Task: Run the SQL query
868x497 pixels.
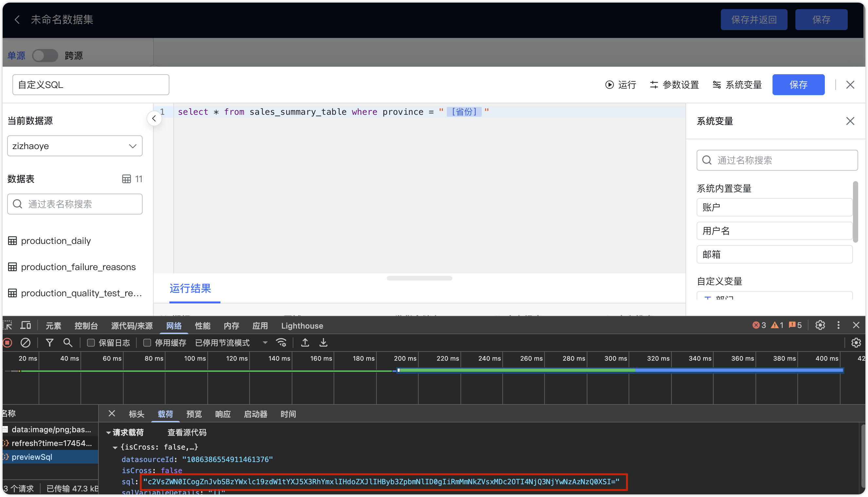Action: point(620,85)
